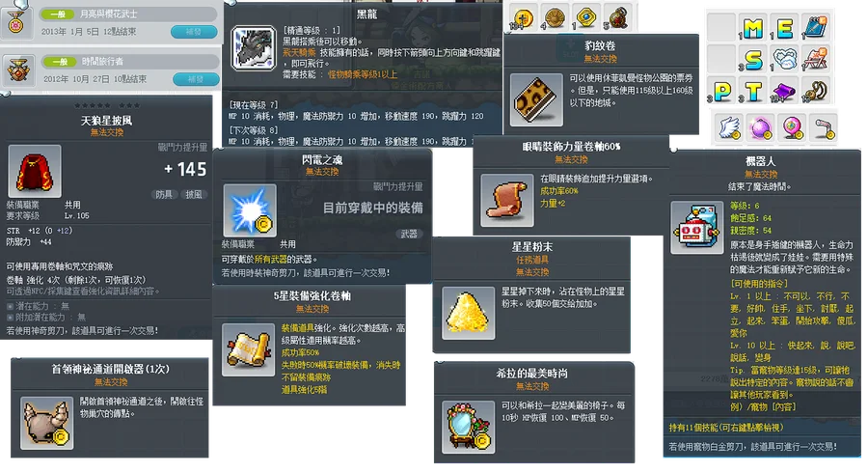Image resolution: width=868 pixels, height=473 pixels.
Task: Click the white angel wing cash item
Action: click(730, 127)
